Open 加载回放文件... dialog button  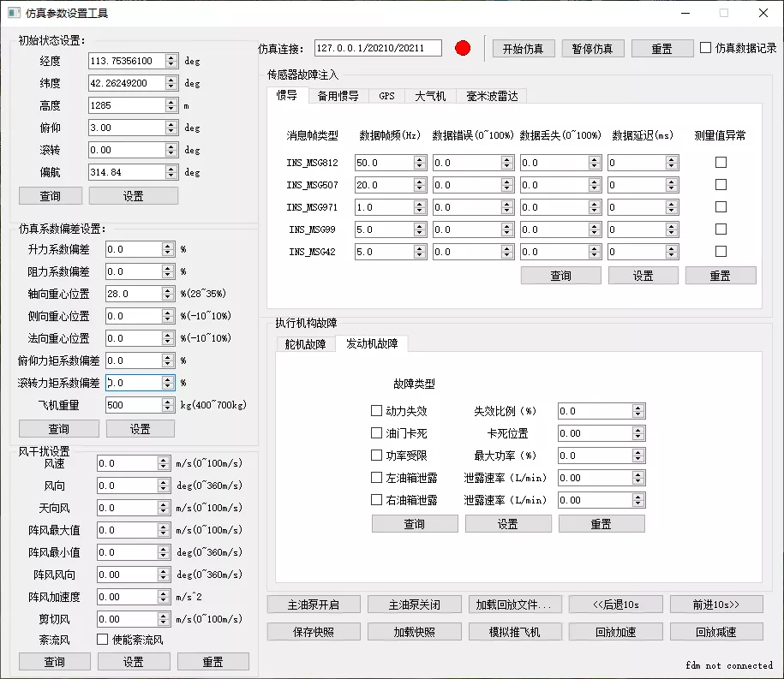pyautogui.click(x=515, y=605)
